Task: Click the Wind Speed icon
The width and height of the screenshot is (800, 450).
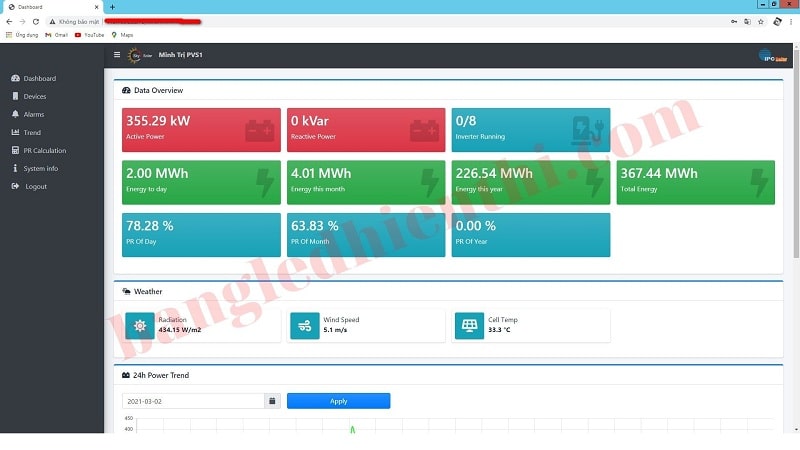Action: point(304,326)
